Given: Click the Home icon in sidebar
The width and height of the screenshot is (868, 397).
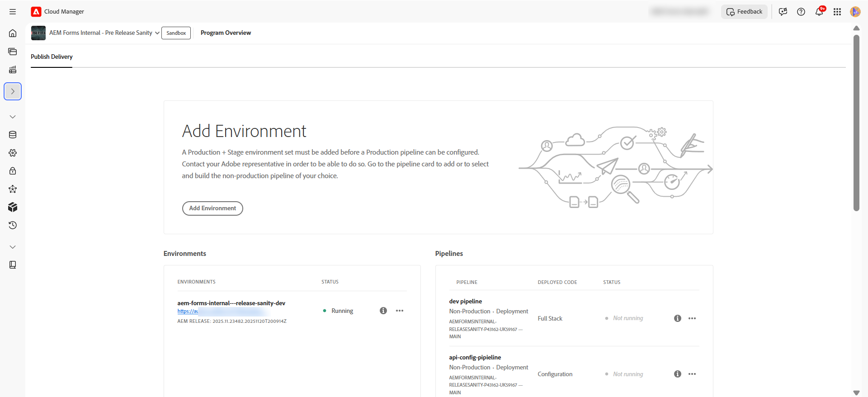Looking at the screenshot, I should coord(13,33).
